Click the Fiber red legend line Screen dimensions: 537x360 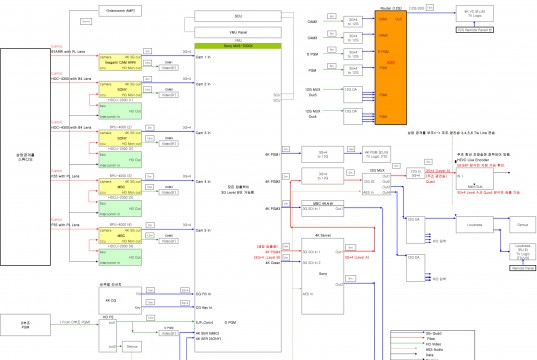tap(408, 338)
